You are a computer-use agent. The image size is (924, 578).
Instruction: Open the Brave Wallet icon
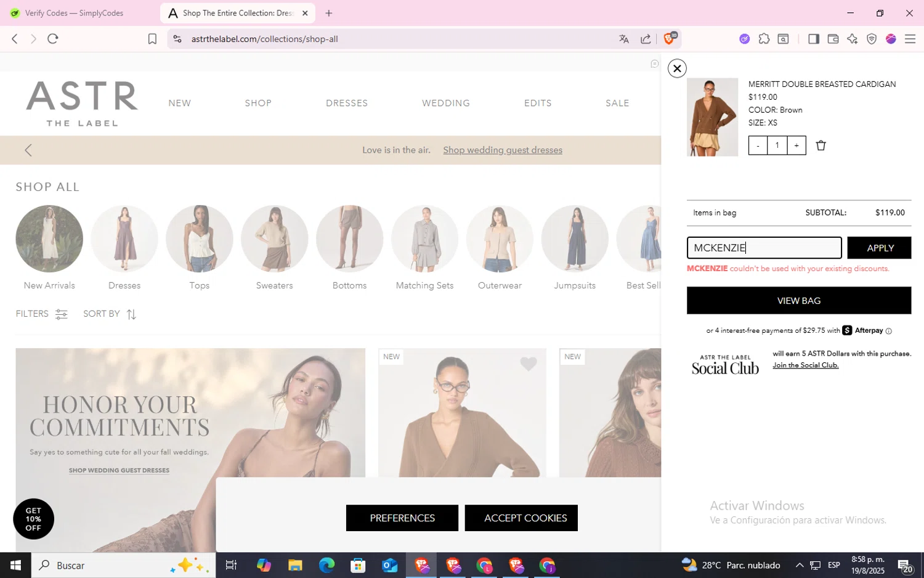(833, 39)
